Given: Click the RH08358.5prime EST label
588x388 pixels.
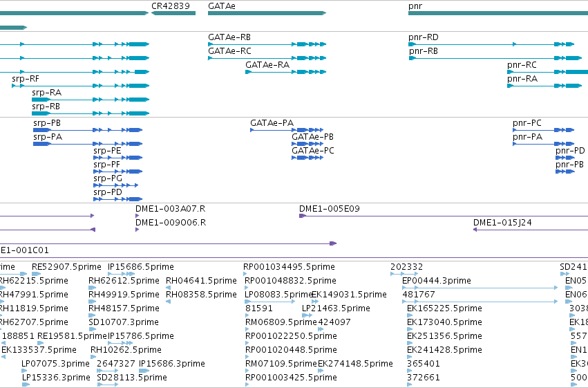Looking at the screenshot, I should pos(201,295).
